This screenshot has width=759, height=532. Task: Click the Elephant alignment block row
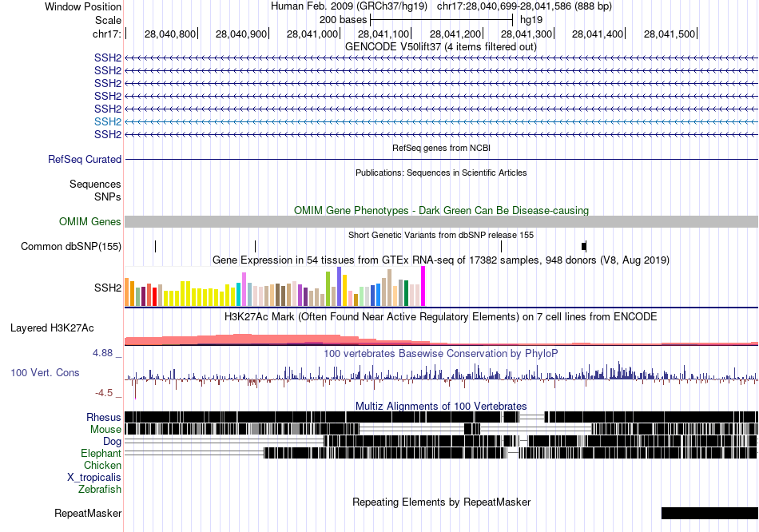(x=441, y=453)
